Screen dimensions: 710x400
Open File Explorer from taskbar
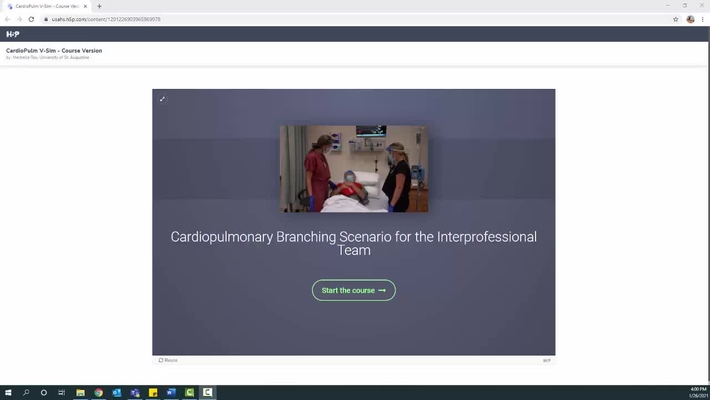81,392
